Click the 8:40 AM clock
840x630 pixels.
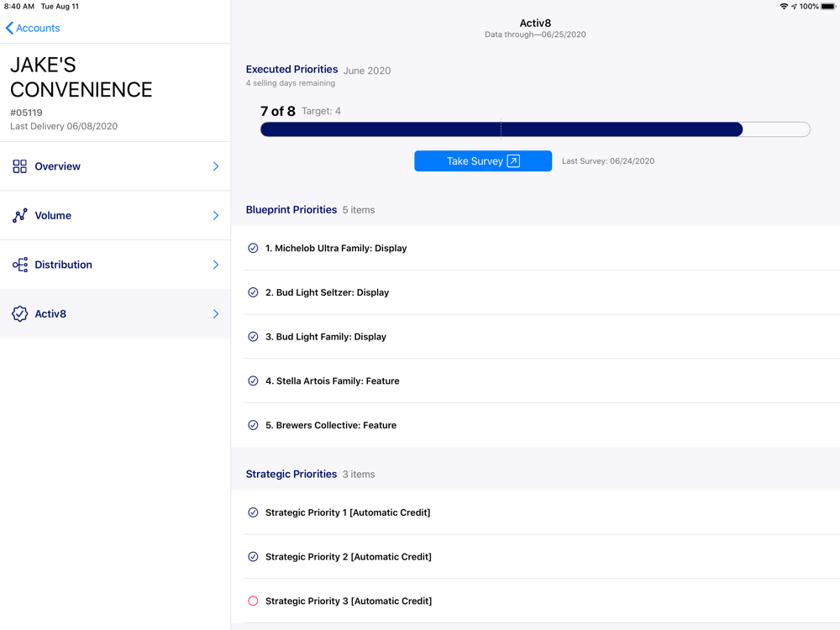coord(19,7)
